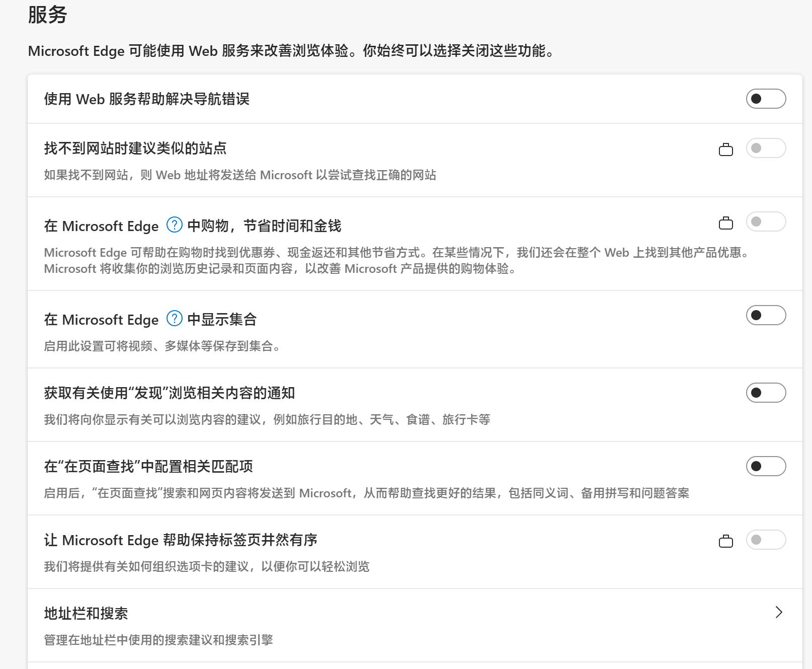This screenshot has width=812, height=669.
Task: Click help icon in '中购物，节省时间和金钱' title
Action: pyautogui.click(x=174, y=225)
